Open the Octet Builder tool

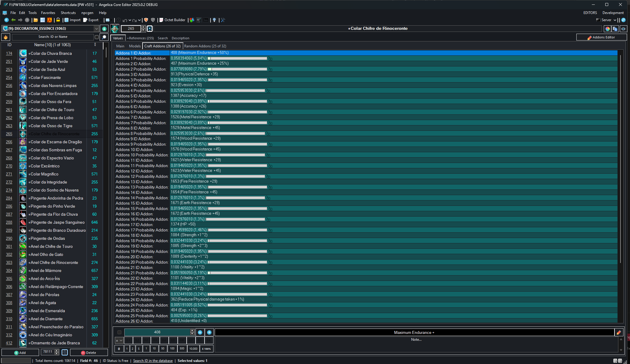[173, 20]
